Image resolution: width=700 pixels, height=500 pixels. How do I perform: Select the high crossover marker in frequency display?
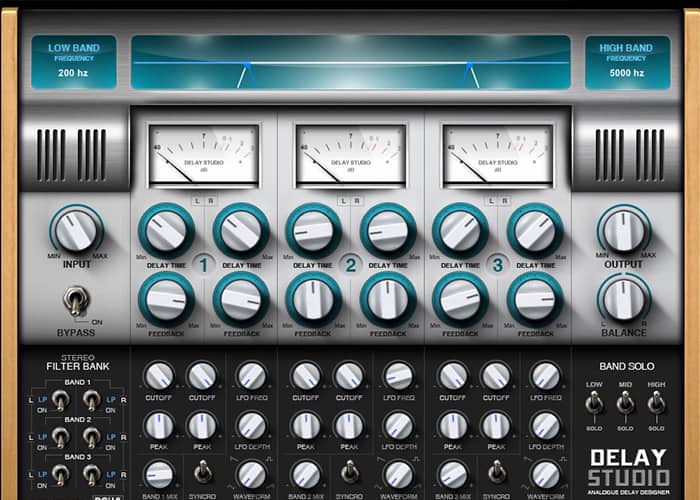click(x=469, y=66)
